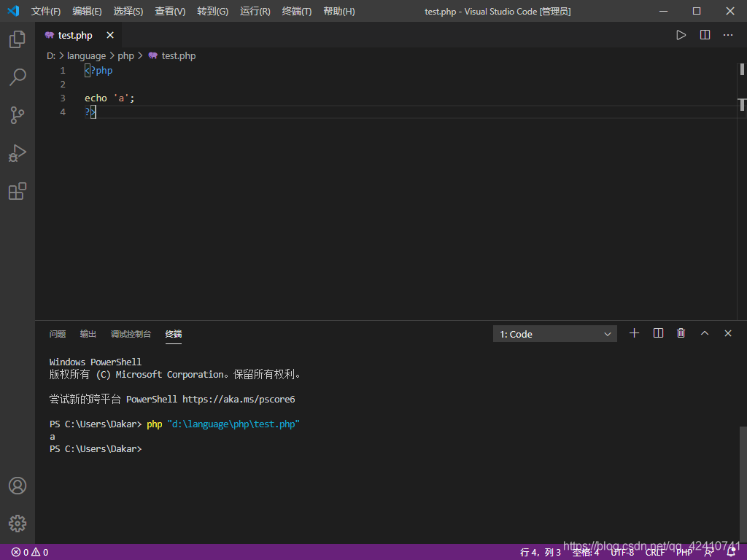
Task: Switch to the 调试控制台 panel tab
Action: tap(131, 334)
